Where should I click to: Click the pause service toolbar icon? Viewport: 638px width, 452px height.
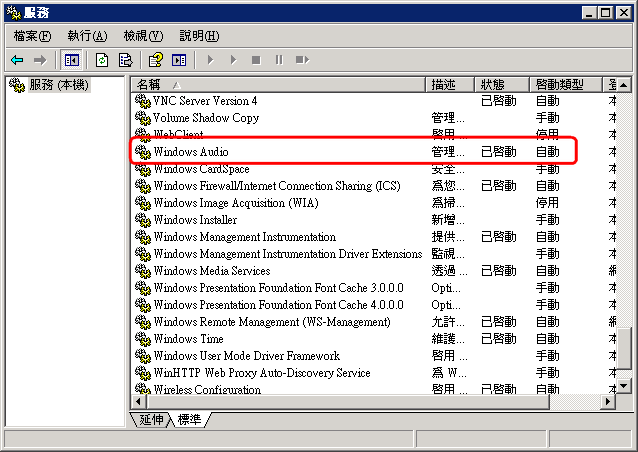pyautogui.click(x=279, y=60)
